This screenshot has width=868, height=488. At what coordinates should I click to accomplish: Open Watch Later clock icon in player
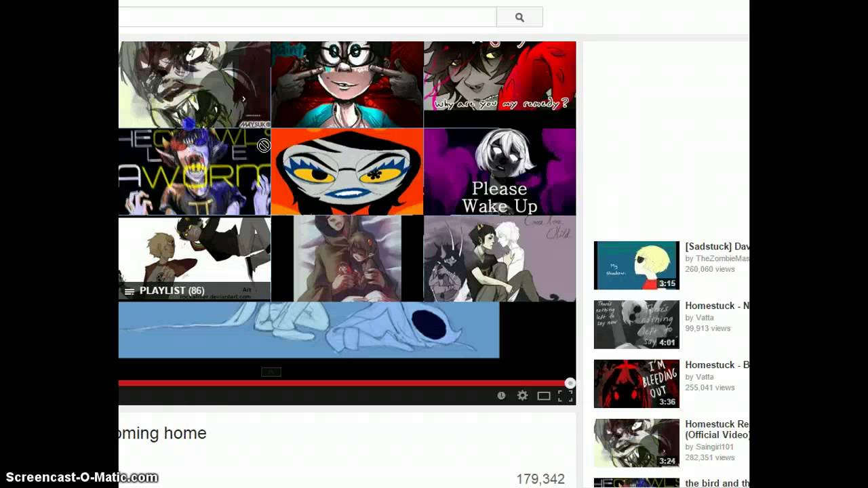[x=501, y=396]
